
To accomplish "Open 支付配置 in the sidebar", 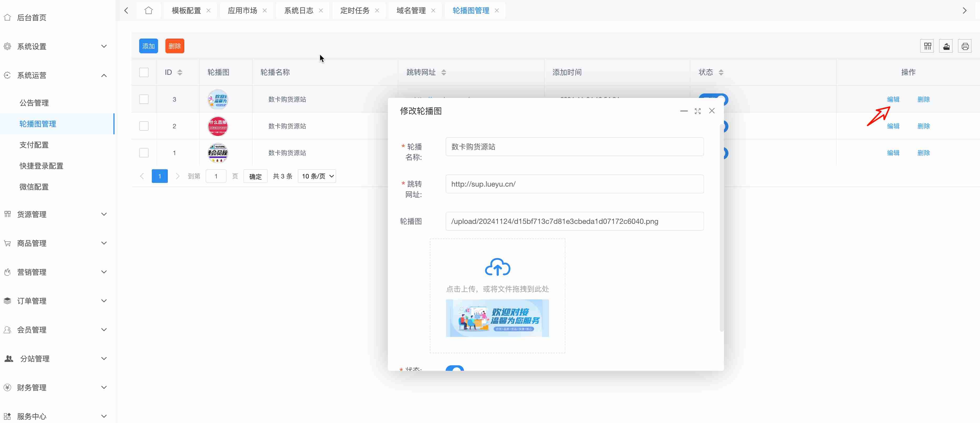I will [34, 145].
